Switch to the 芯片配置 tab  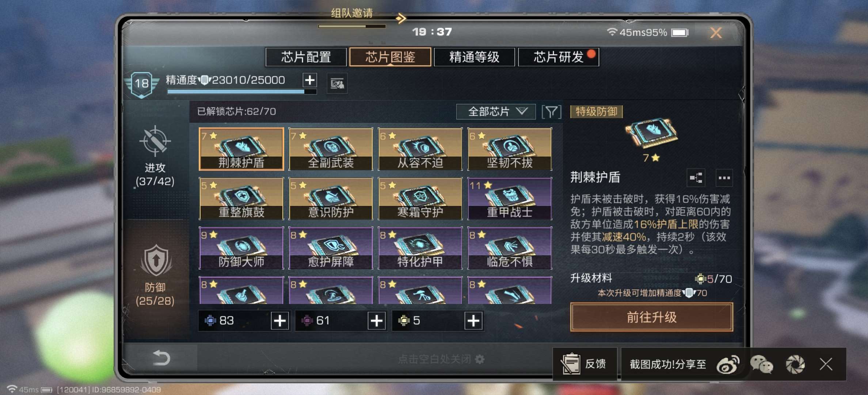(x=306, y=57)
